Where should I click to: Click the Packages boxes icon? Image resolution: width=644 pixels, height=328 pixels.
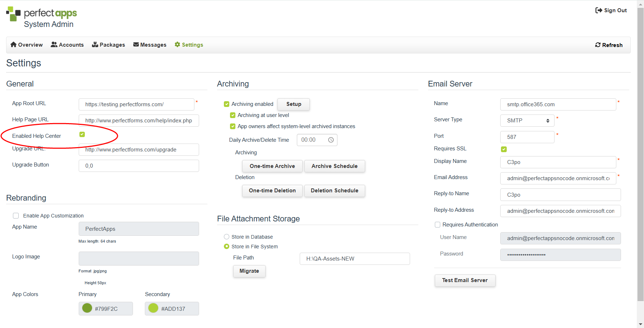click(x=95, y=44)
